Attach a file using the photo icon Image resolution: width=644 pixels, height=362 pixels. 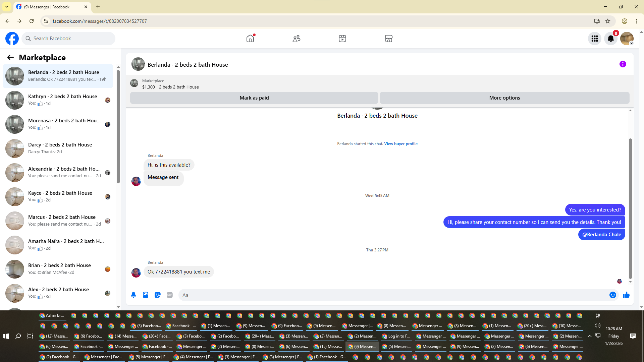tap(146, 295)
